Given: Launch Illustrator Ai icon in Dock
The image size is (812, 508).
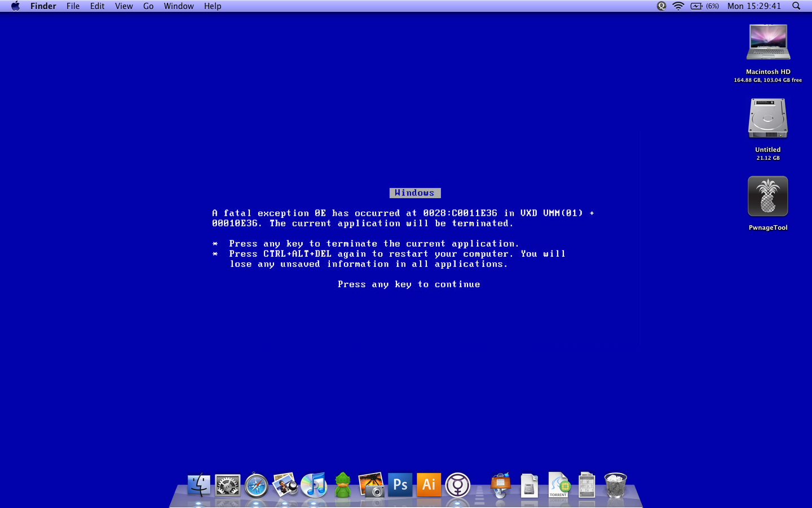Looking at the screenshot, I should 429,485.
